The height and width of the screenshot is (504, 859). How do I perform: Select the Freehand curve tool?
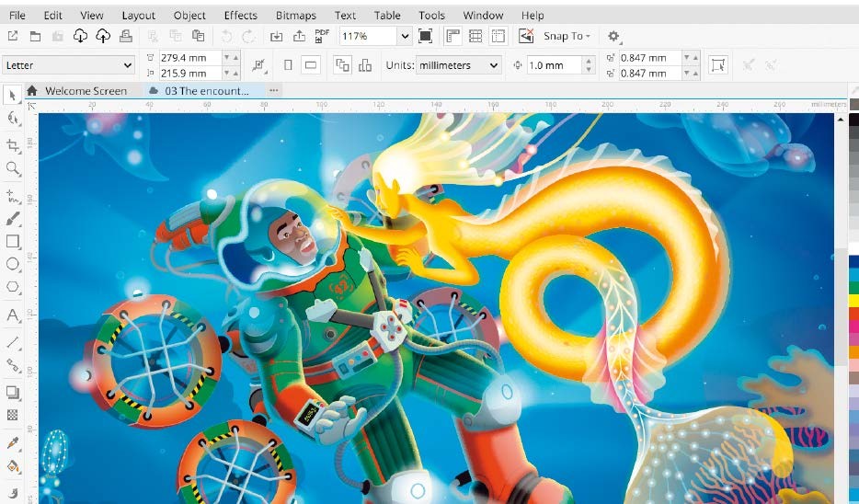pos(13,196)
